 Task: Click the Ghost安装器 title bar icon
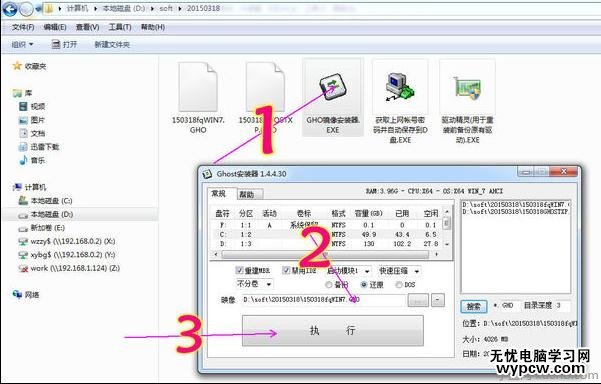point(207,174)
